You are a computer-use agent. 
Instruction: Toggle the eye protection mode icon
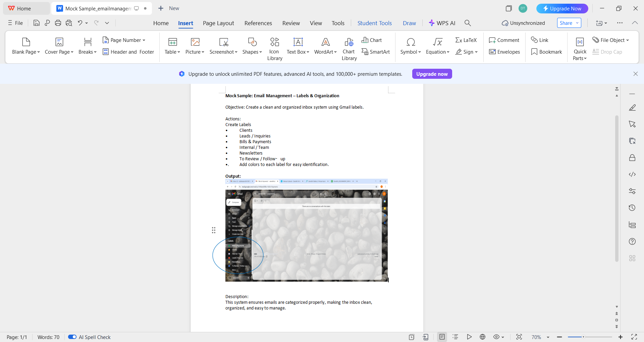click(x=497, y=337)
